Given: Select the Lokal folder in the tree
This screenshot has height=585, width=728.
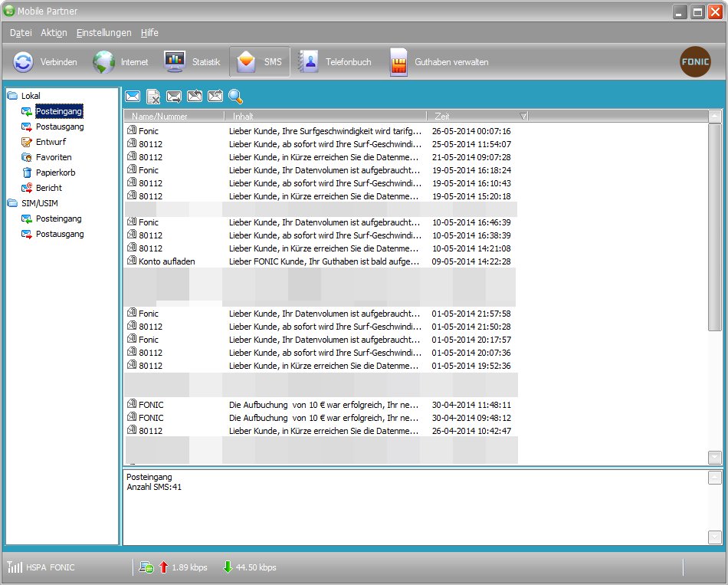Looking at the screenshot, I should pos(31,96).
